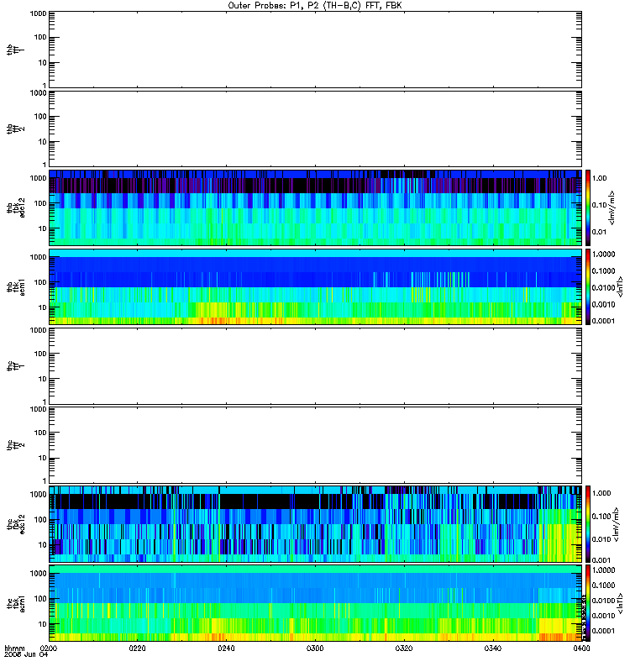Click the 0200 time axis label
630x672 pixels.
tap(49, 648)
